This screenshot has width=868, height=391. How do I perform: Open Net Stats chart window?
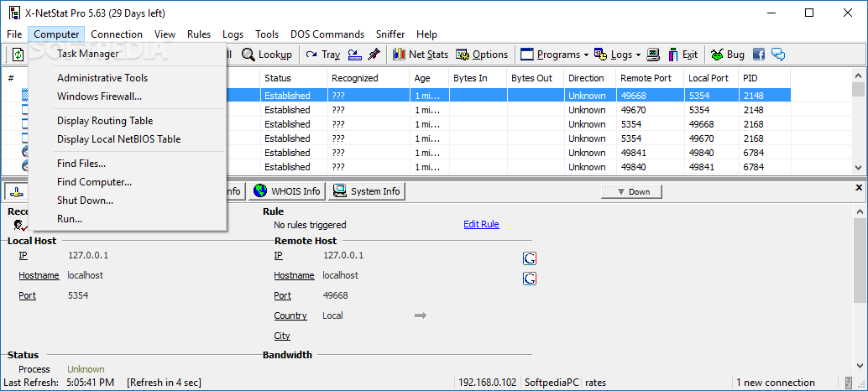[421, 55]
